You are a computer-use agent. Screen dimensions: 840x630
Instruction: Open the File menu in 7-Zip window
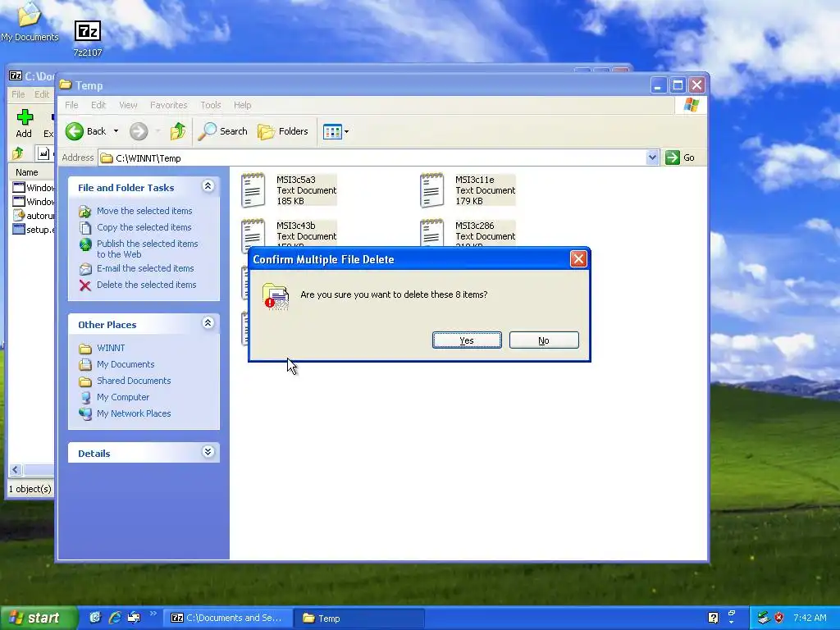18,94
